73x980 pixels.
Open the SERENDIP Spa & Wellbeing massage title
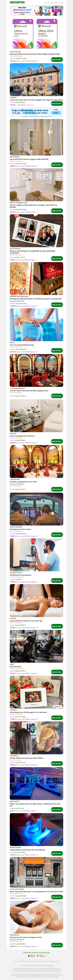pyautogui.click(x=36, y=299)
